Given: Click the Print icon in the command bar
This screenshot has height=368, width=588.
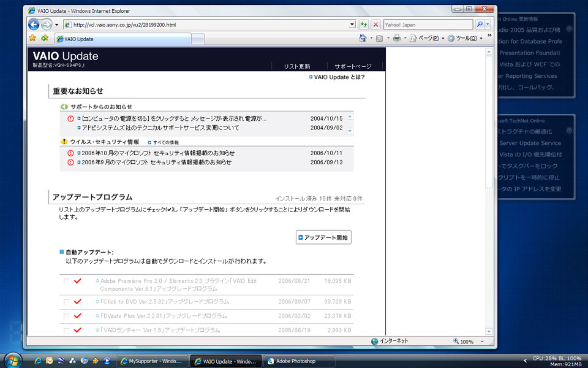Looking at the screenshot, I should (397, 38).
